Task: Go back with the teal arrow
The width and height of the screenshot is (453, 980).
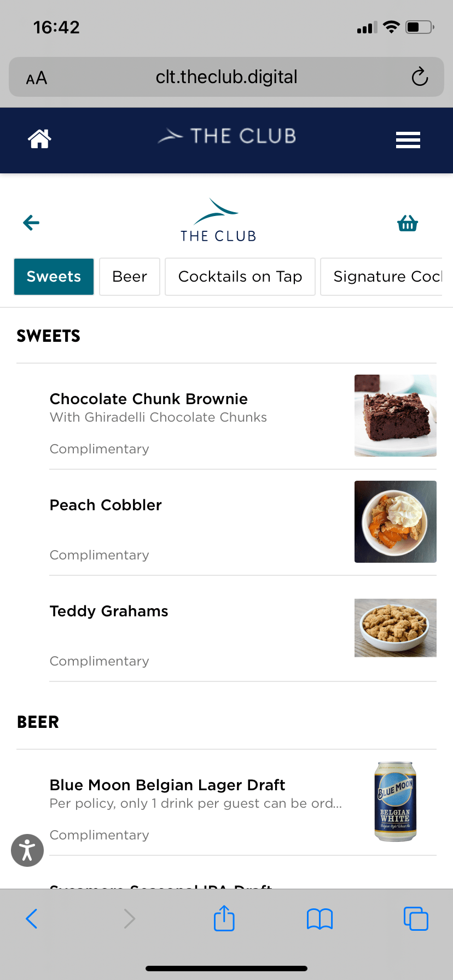Action: pos(31,223)
